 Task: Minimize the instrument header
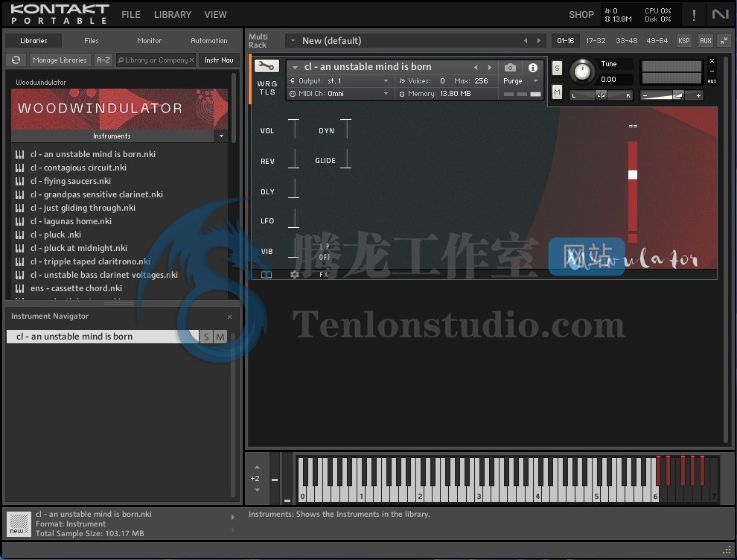coord(712,71)
